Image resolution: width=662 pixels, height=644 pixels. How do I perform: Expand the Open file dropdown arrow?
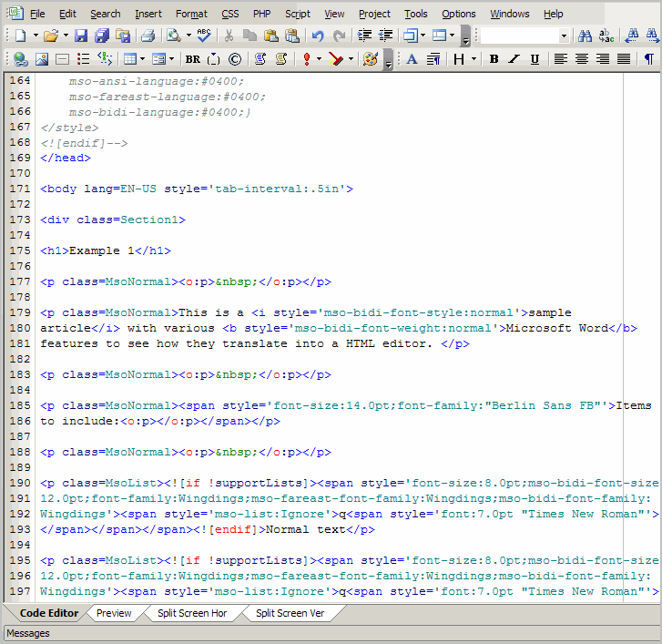[66, 36]
